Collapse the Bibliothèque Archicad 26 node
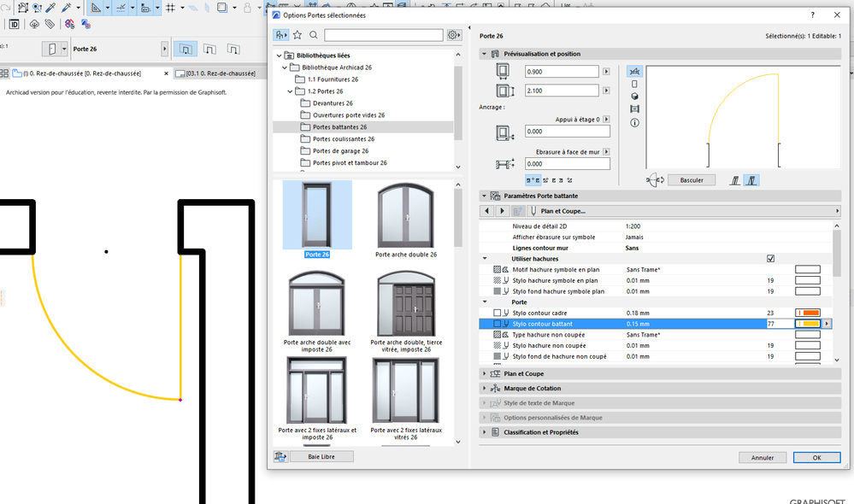Image resolution: width=854 pixels, height=504 pixels. [x=285, y=67]
